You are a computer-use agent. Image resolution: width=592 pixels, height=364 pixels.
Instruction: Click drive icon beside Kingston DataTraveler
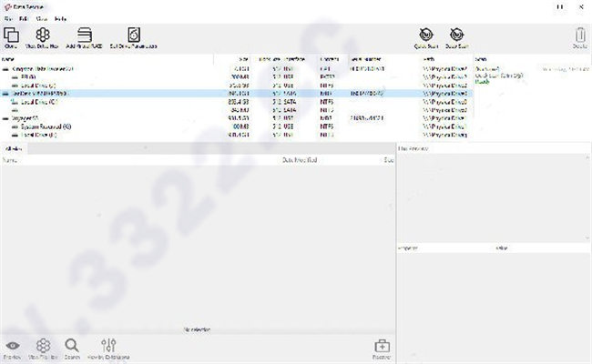pos(5,69)
